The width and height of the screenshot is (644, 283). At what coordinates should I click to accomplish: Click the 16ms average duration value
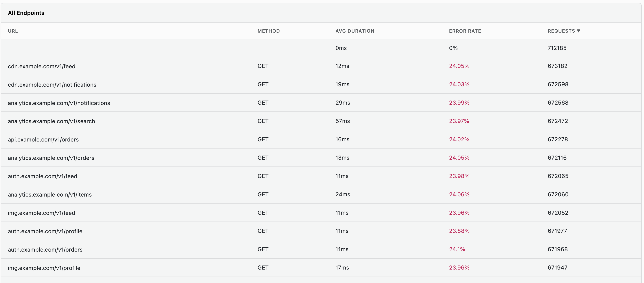point(342,139)
